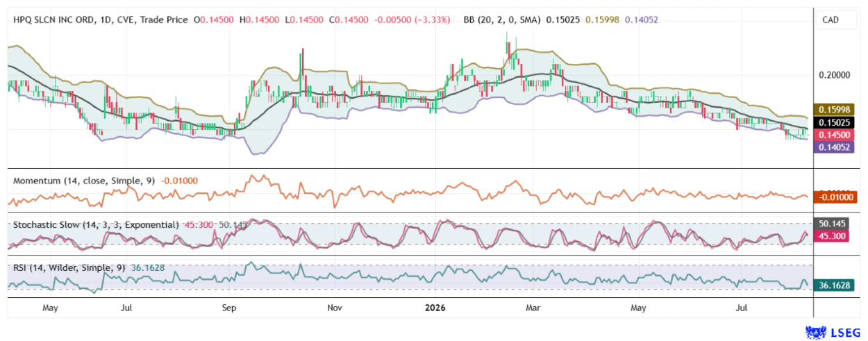Viewport: 868px width, 341px height.
Task: Click the LSEG logo
Action: tap(831, 333)
